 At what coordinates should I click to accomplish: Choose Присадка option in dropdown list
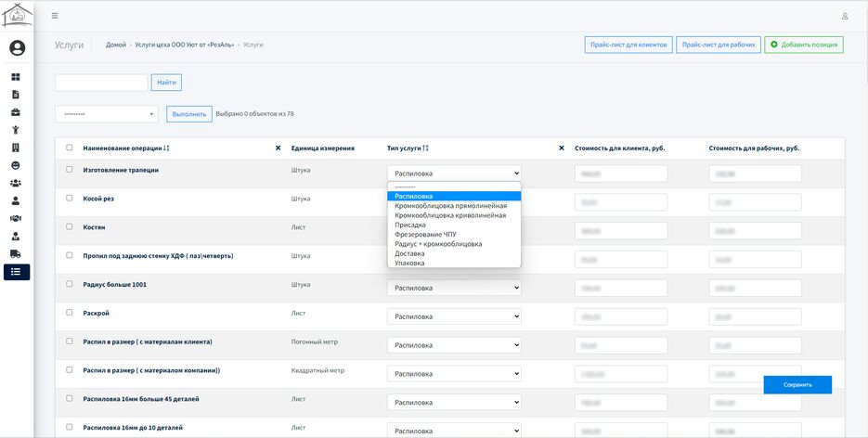[454, 225]
